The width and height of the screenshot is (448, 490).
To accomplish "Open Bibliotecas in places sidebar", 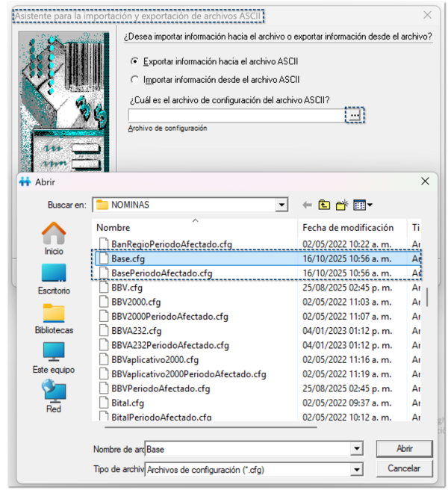I will 54,318.
